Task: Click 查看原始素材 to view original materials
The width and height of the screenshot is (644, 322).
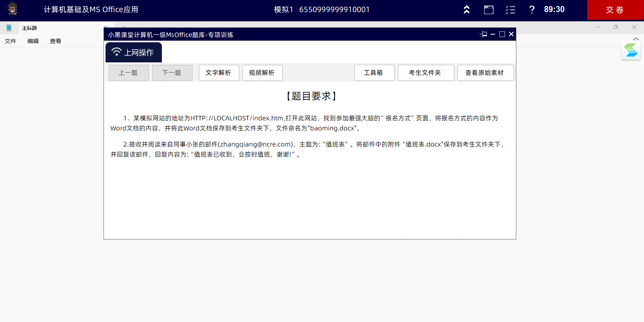Action: pyautogui.click(x=485, y=73)
